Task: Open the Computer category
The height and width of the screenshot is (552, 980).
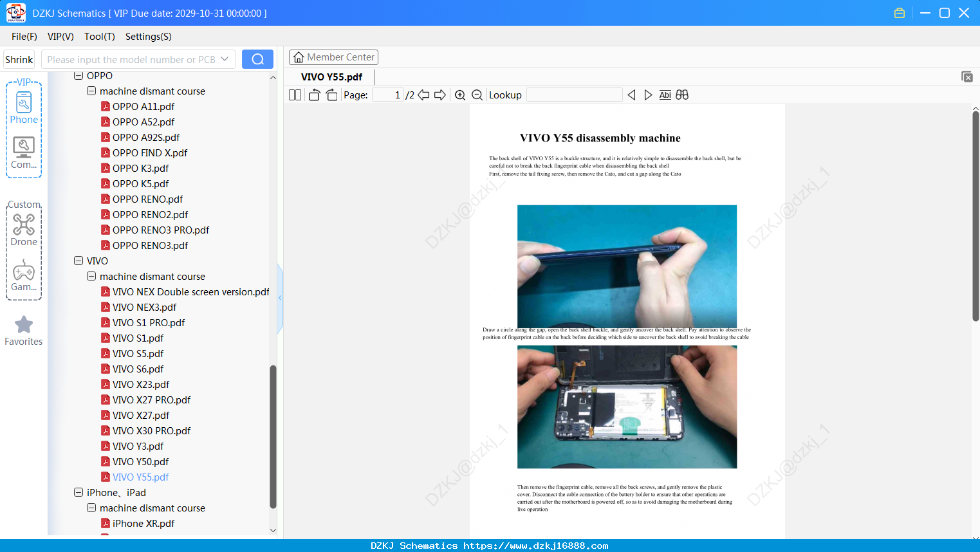Action: [24, 153]
